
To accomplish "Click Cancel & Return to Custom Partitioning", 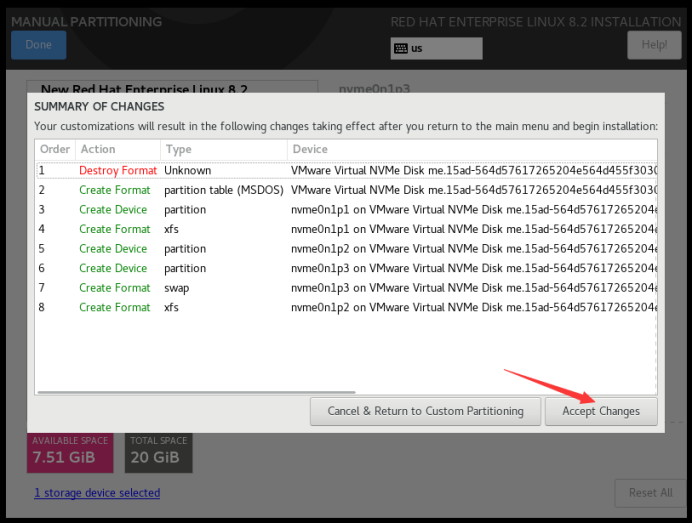I will point(425,411).
